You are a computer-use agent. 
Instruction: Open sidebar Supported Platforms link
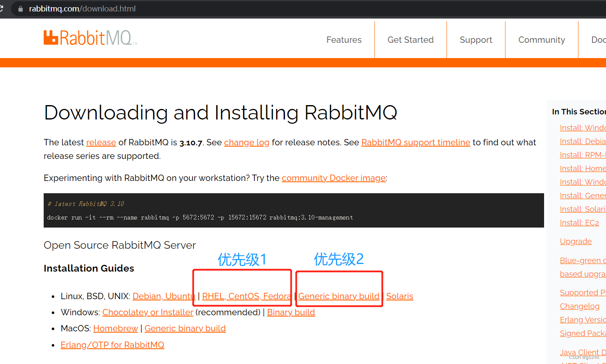(583, 293)
